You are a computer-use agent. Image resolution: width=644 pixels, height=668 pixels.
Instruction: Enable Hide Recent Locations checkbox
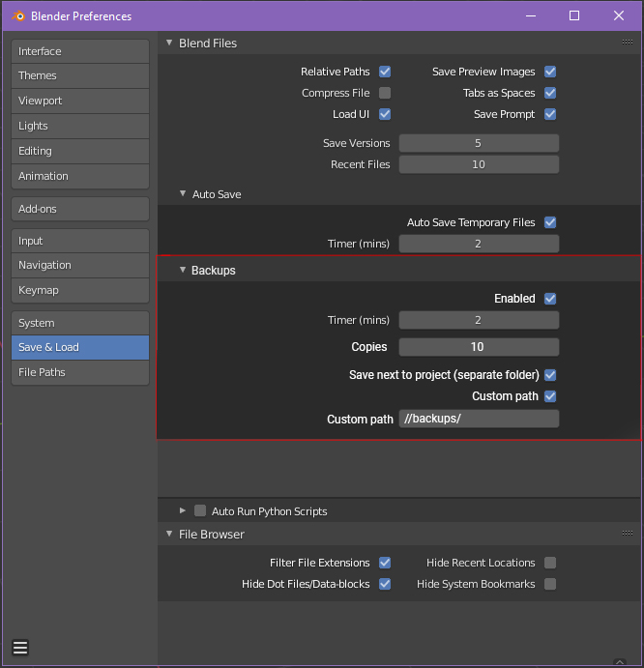tap(550, 563)
